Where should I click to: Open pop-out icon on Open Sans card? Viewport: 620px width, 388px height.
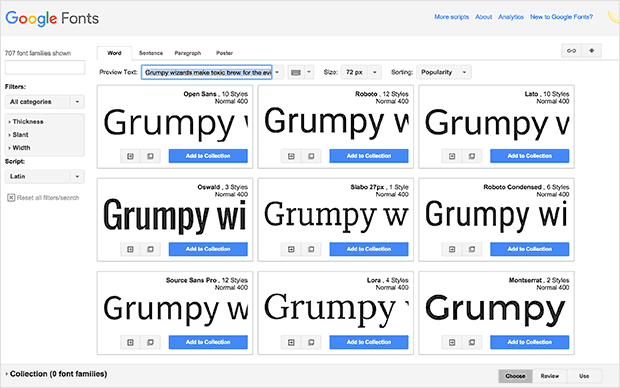pyautogui.click(x=150, y=156)
